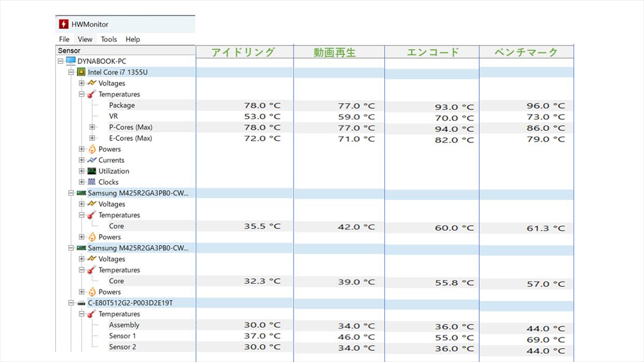Click the 72.0 °C E-Cores value

262,138
